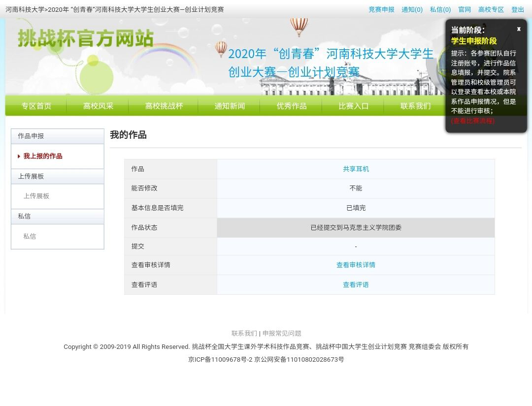The width and height of the screenshot is (532, 406).
Task: Select the 联系我们 nav tab
Action: point(415,106)
